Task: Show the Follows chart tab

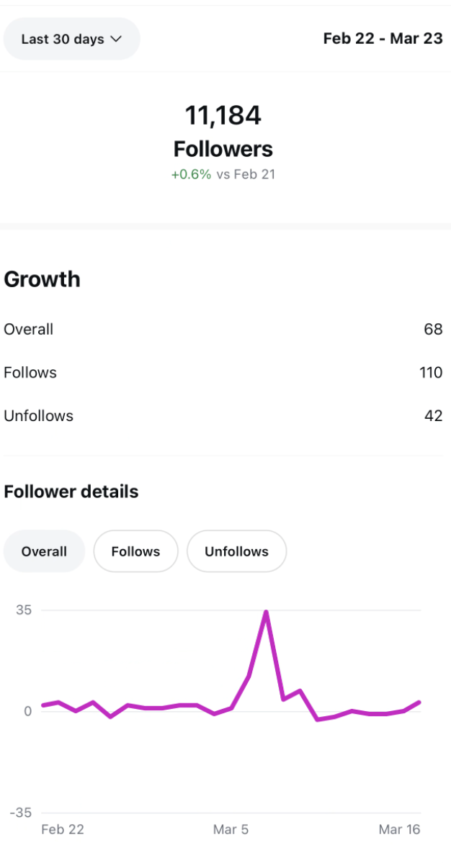Action: click(135, 551)
